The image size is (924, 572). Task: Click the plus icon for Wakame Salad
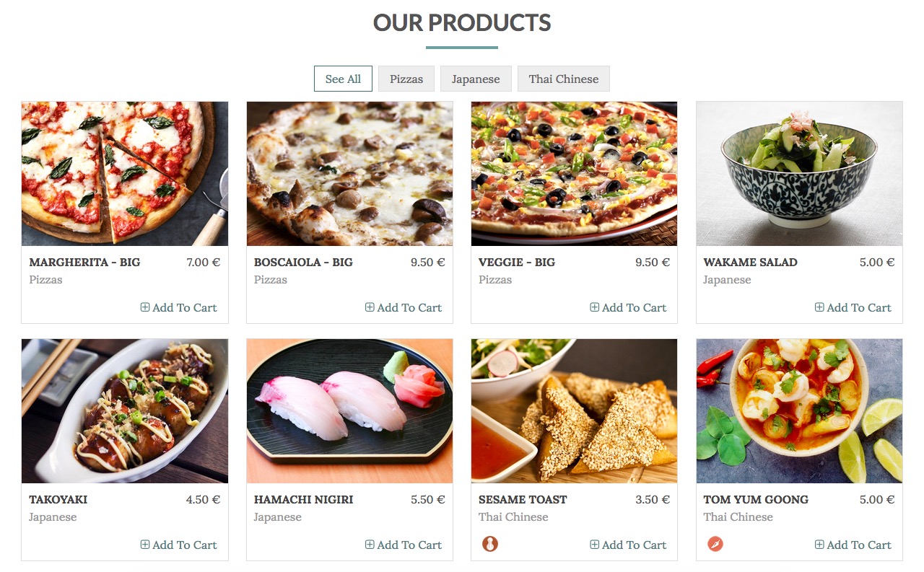point(819,307)
